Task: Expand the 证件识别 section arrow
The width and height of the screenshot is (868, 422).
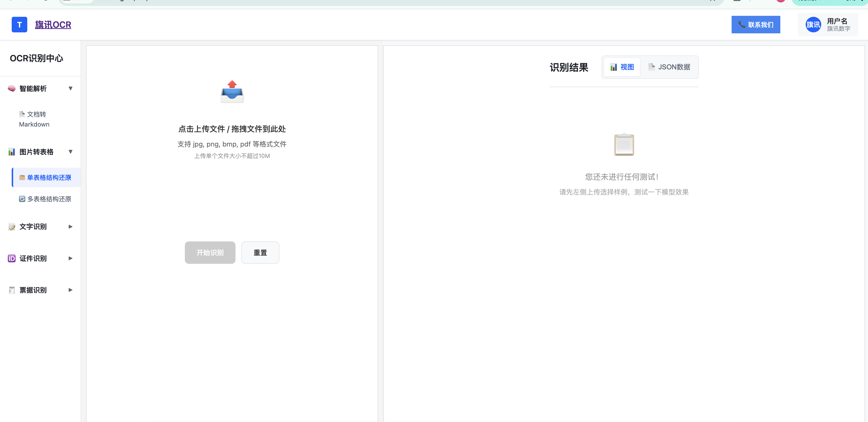Action: [x=70, y=258]
